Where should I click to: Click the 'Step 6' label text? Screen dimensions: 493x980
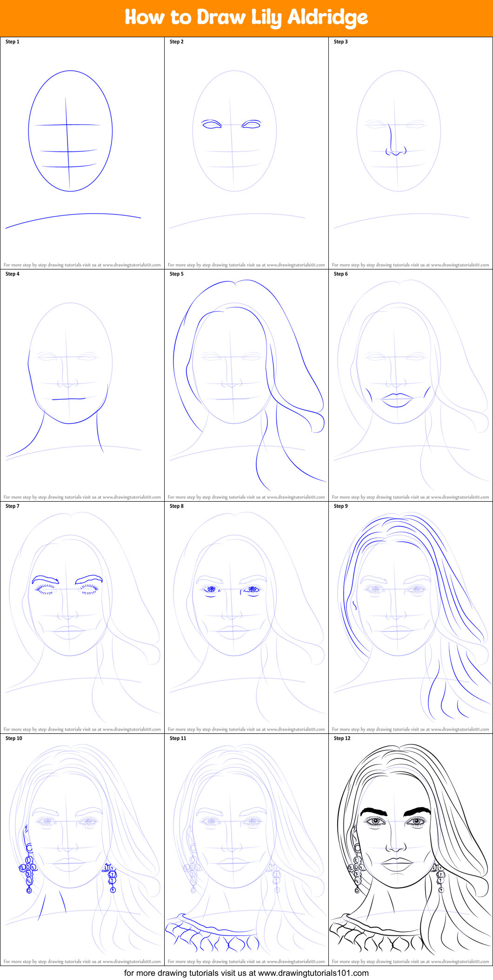[x=341, y=274]
